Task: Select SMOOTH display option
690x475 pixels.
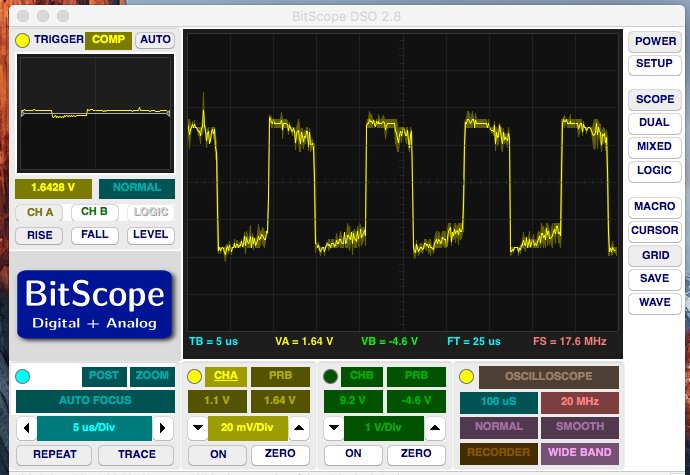Action: tap(580, 427)
